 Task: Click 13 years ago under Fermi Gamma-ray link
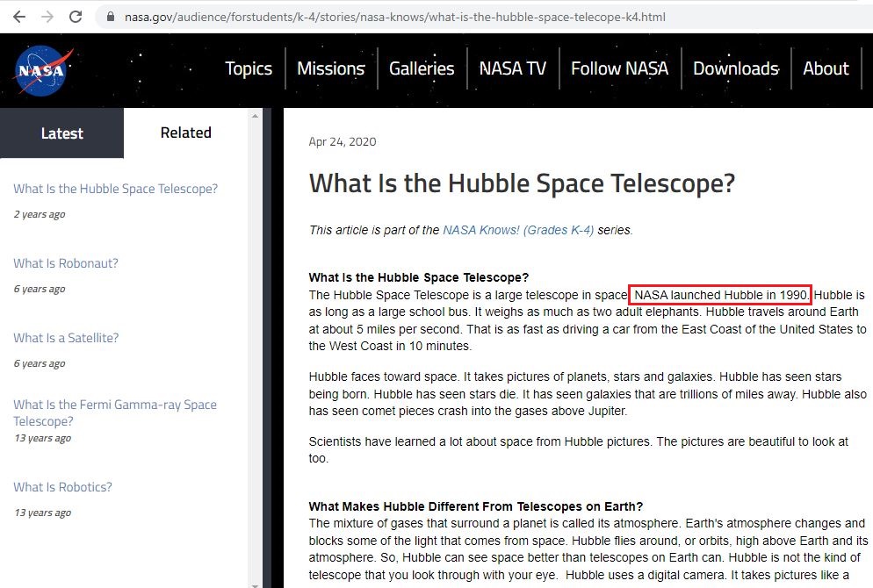(x=42, y=438)
